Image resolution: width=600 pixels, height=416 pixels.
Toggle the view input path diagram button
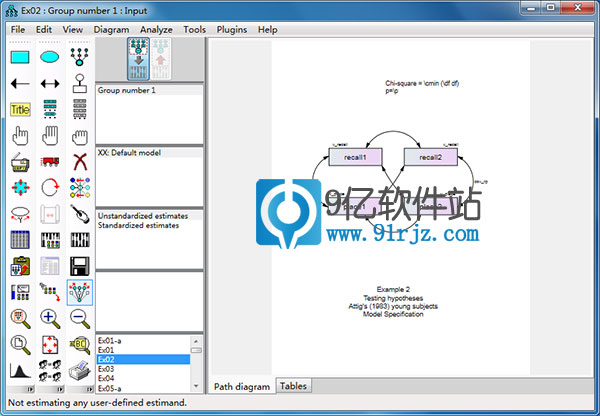tap(138, 59)
